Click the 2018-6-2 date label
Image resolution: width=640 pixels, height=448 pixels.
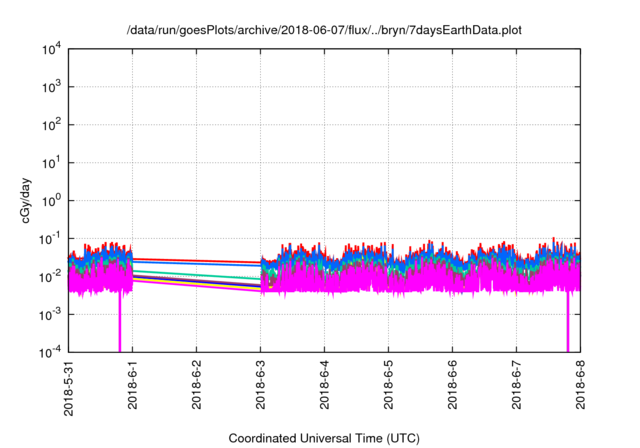pos(197,385)
